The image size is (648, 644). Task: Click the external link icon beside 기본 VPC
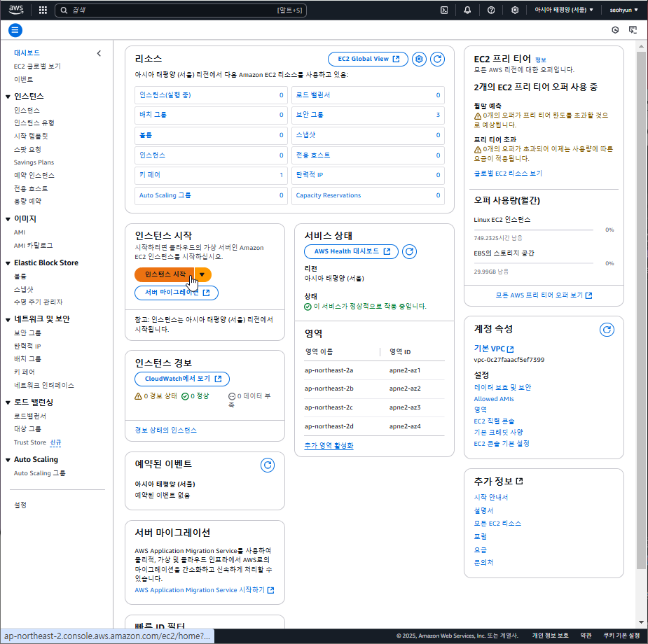pyautogui.click(x=511, y=349)
